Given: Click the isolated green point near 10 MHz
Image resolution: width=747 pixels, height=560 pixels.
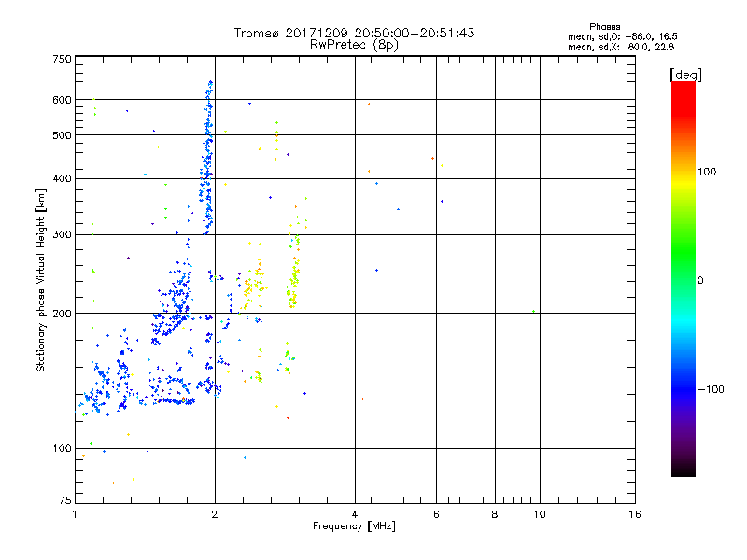Looking at the screenshot, I should [533, 312].
